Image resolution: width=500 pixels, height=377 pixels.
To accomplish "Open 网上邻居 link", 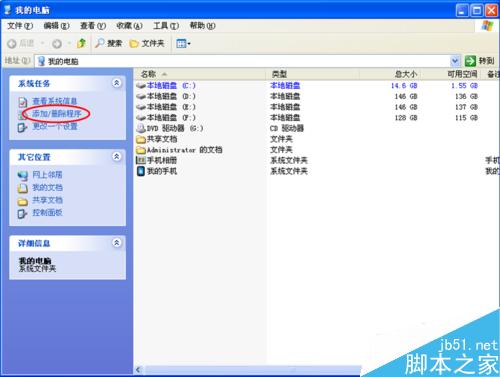I will (47, 175).
